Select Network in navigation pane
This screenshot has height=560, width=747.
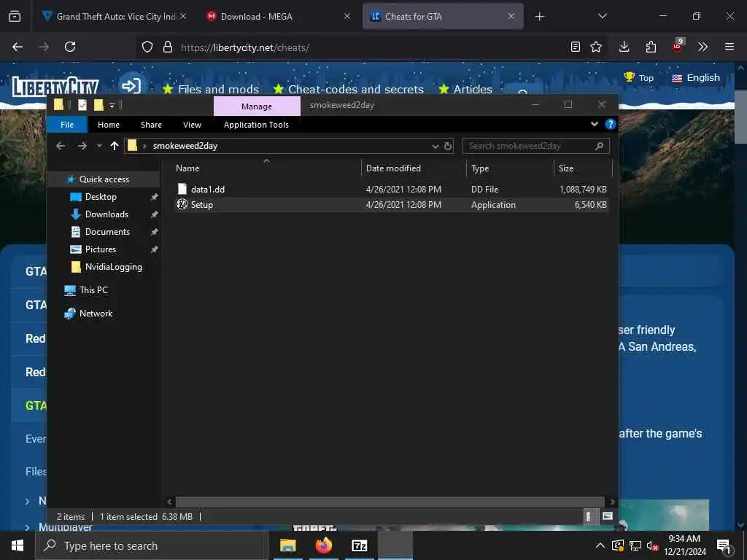tap(96, 314)
